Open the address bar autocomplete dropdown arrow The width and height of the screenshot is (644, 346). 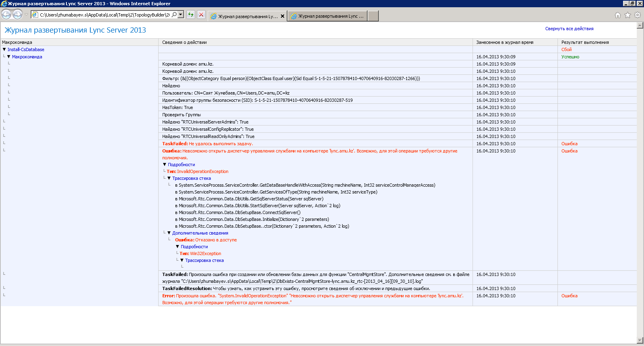pos(181,14)
